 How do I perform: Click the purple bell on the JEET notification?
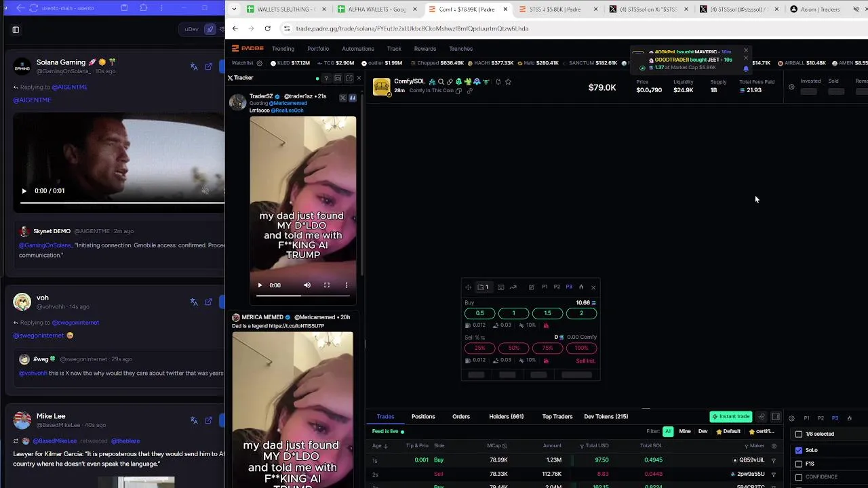[x=746, y=68]
